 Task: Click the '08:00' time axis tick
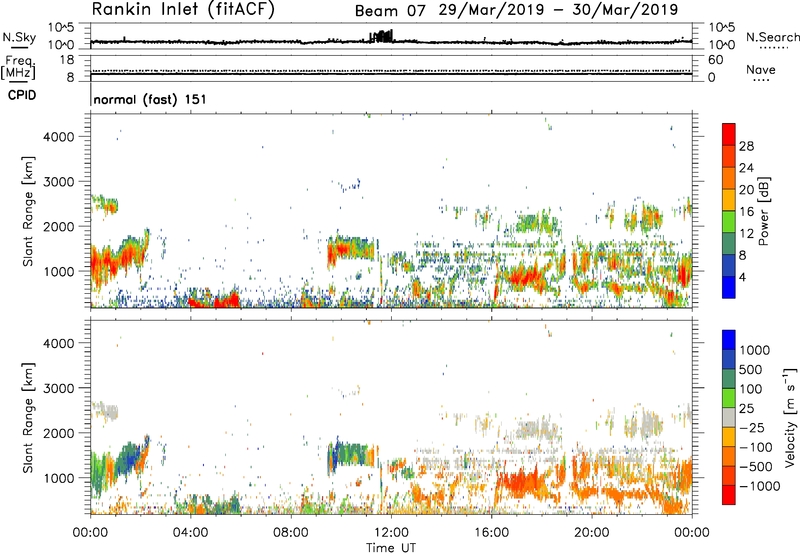pyautogui.click(x=291, y=533)
